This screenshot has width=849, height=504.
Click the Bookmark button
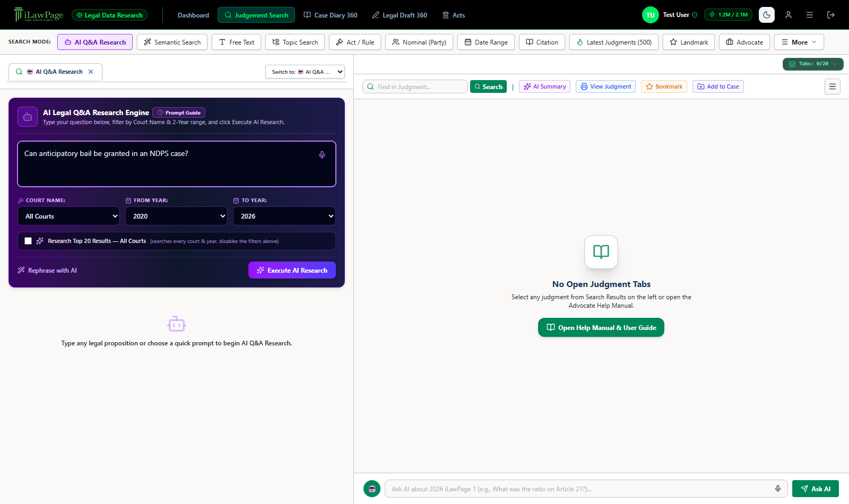click(664, 86)
